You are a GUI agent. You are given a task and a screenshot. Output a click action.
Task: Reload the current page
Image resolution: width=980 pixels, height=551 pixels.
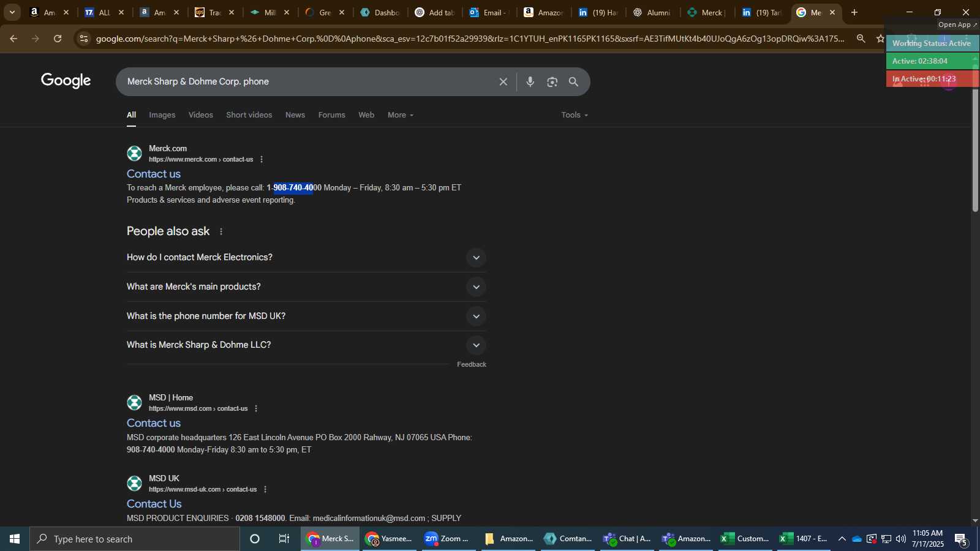pos(58,39)
